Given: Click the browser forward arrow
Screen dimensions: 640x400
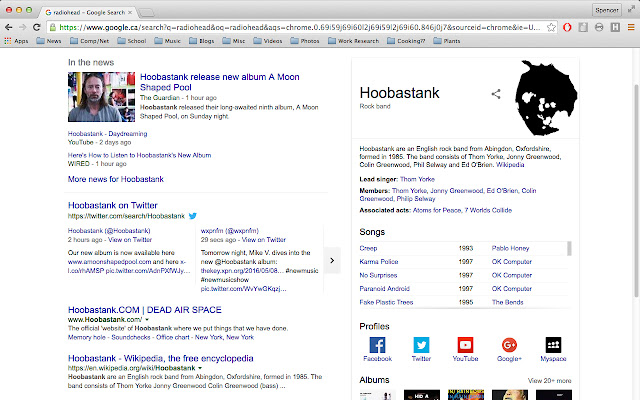Looking at the screenshot, I should (x=22, y=27).
